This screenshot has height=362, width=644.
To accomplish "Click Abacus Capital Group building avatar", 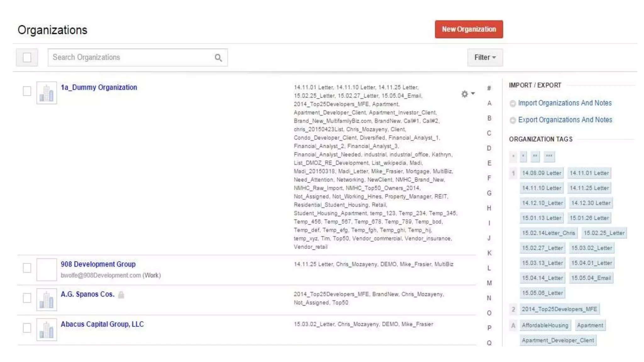I will pyautogui.click(x=47, y=330).
